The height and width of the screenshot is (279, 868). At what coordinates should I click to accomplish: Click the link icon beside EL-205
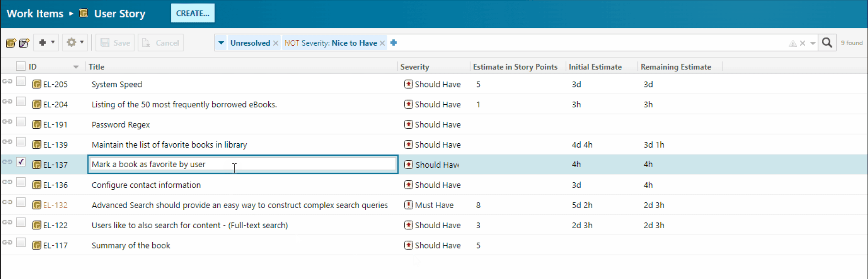click(7, 81)
